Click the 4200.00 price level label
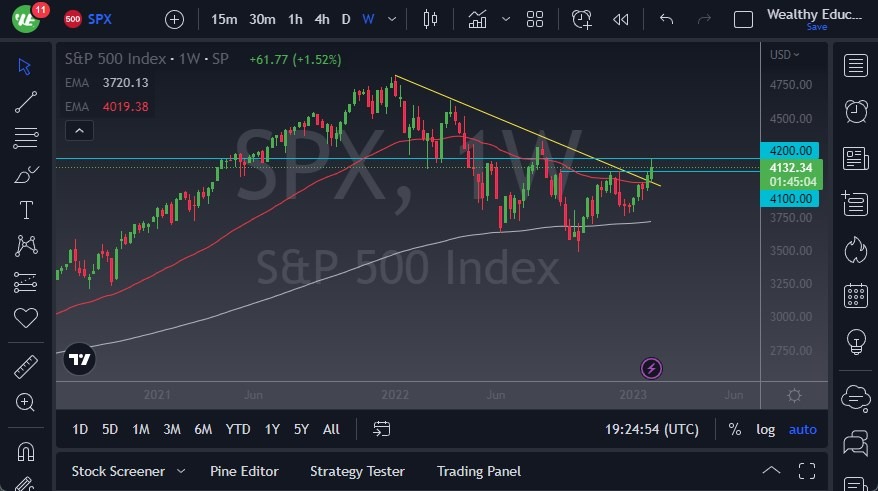This screenshot has height=491, width=878. 791,150
